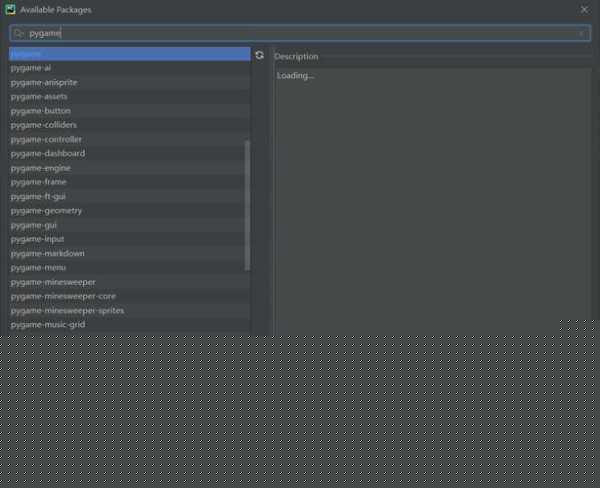Clear the search field with the x icon
Image resolution: width=600 pixels, height=488 pixels.
pos(581,34)
